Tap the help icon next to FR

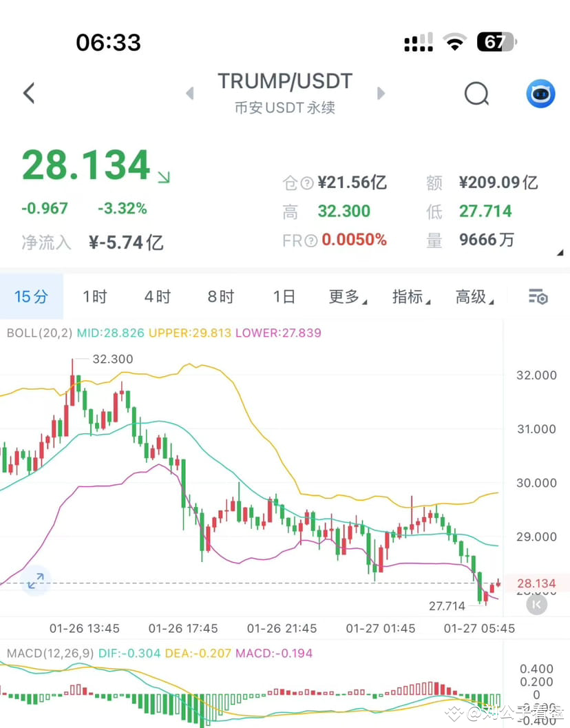311,240
